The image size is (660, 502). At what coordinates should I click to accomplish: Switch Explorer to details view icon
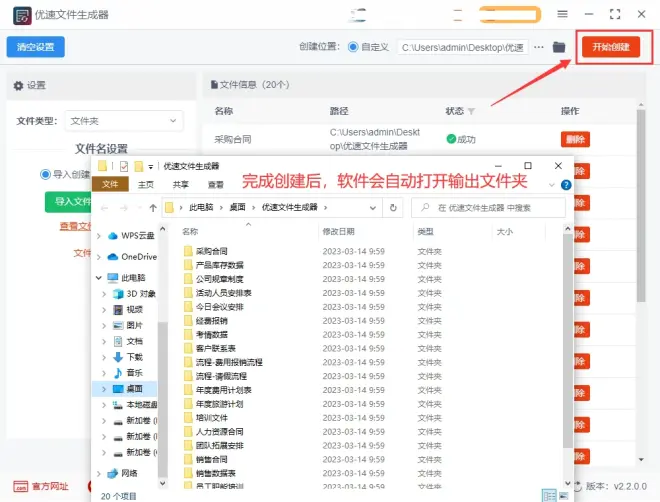click(x=549, y=496)
